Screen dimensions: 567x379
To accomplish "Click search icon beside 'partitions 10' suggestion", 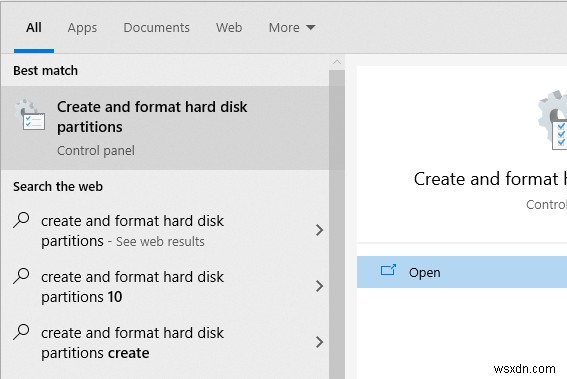I will (x=21, y=276).
